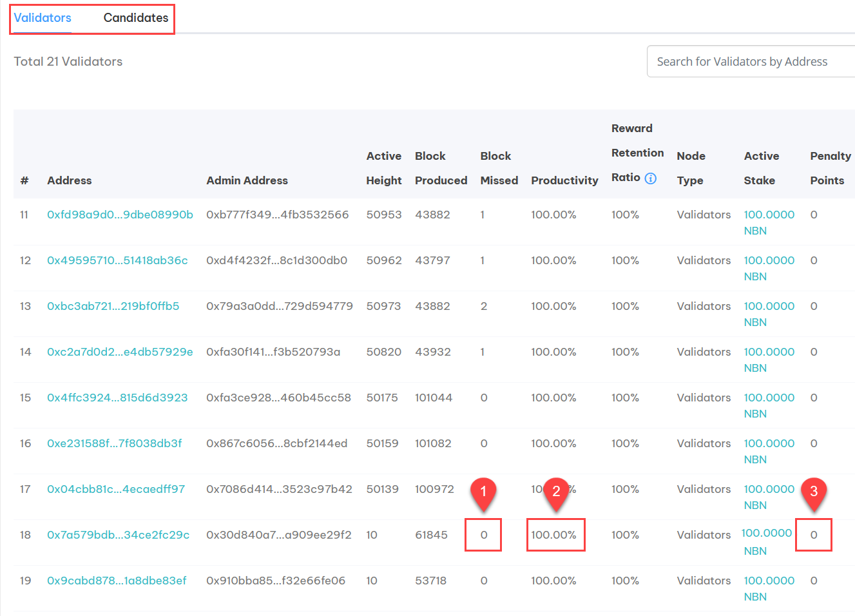This screenshot has height=616, width=855.
Task: Click admin address 0x910bba85...f32e66fe06
Action: coord(276,581)
